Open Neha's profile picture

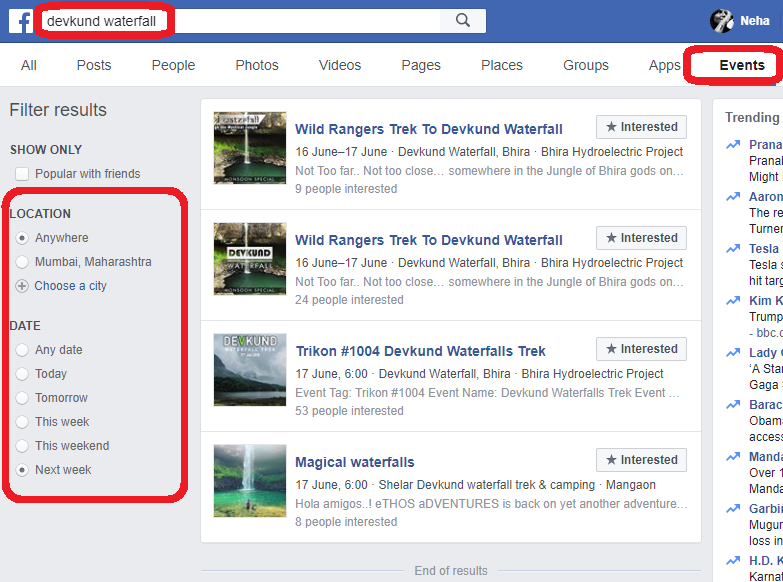[722, 21]
